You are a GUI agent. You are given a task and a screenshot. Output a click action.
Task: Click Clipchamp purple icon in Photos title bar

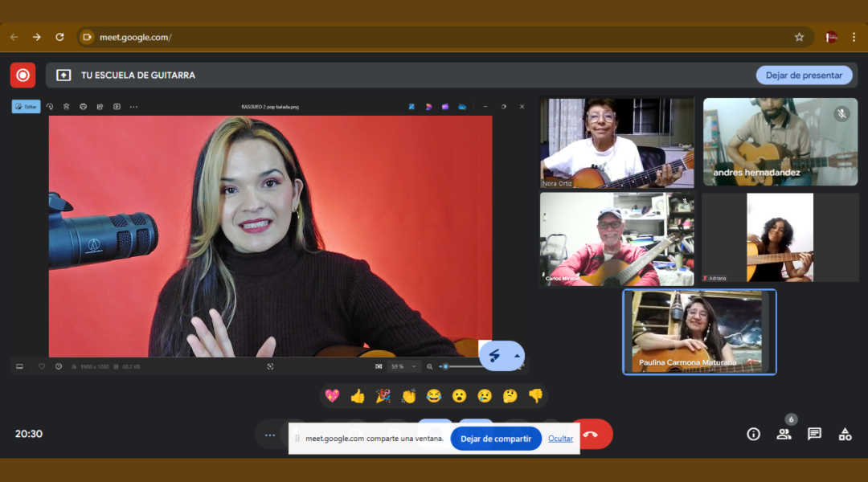(445, 107)
